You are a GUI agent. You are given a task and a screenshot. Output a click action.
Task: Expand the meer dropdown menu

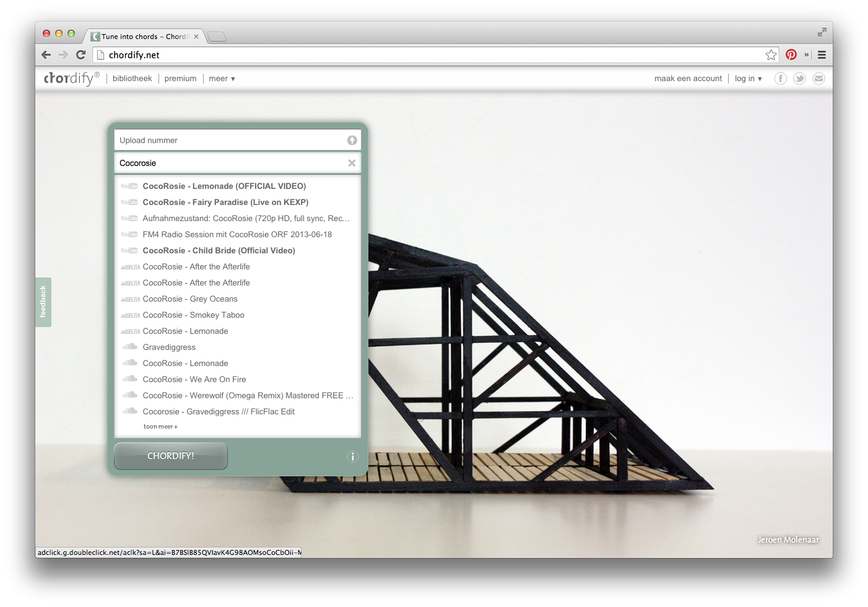(222, 79)
